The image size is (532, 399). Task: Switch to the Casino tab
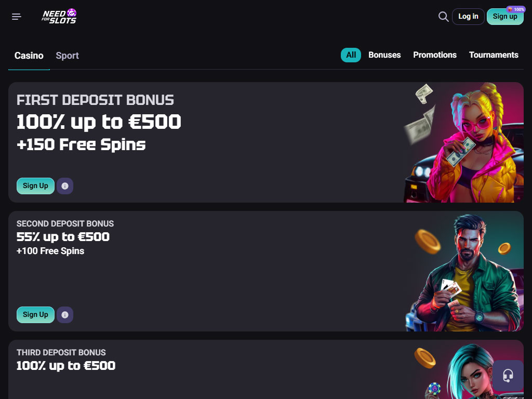[29, 56]
